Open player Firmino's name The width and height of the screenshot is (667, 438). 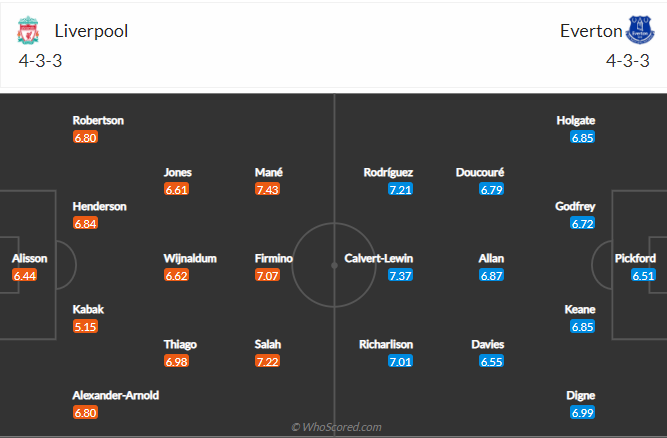pyautogui.click(x=273, y=258)
